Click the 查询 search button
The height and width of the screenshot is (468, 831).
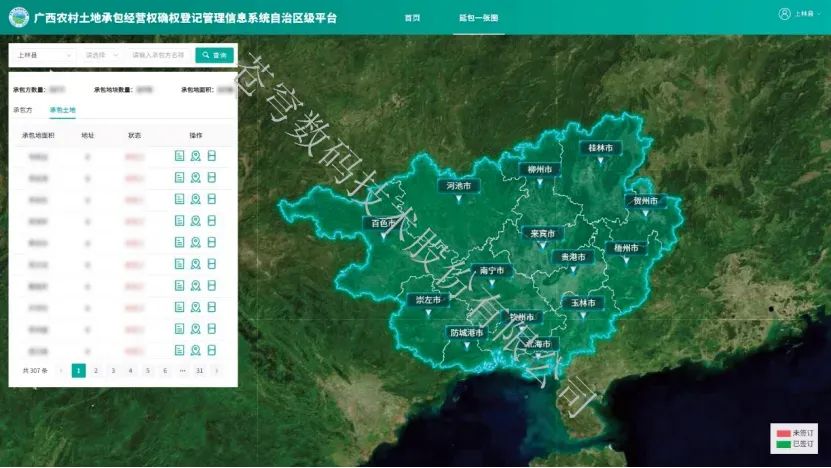(x=215, y=55)
